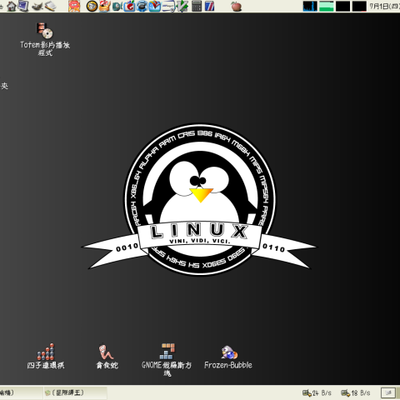The image size is (400, 400).
Task: Open the round gold-ringed disc launcher
Action: tap(92, 6)
